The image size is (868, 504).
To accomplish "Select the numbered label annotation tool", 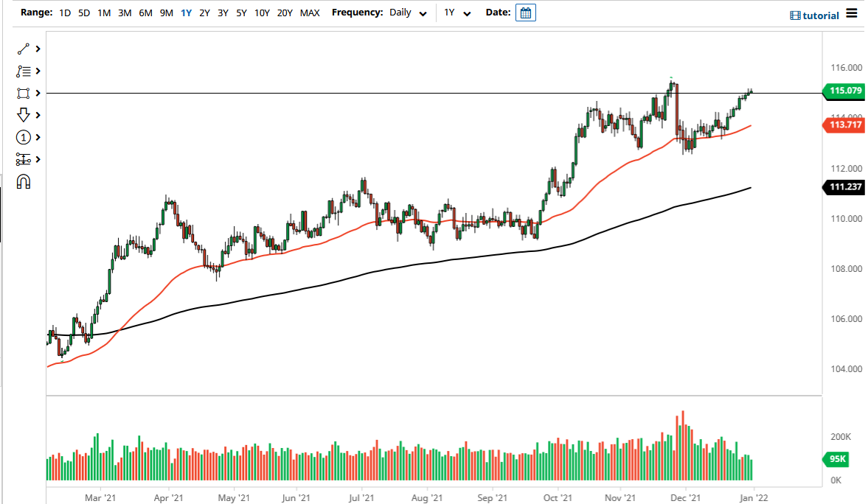I will [24, 137].
